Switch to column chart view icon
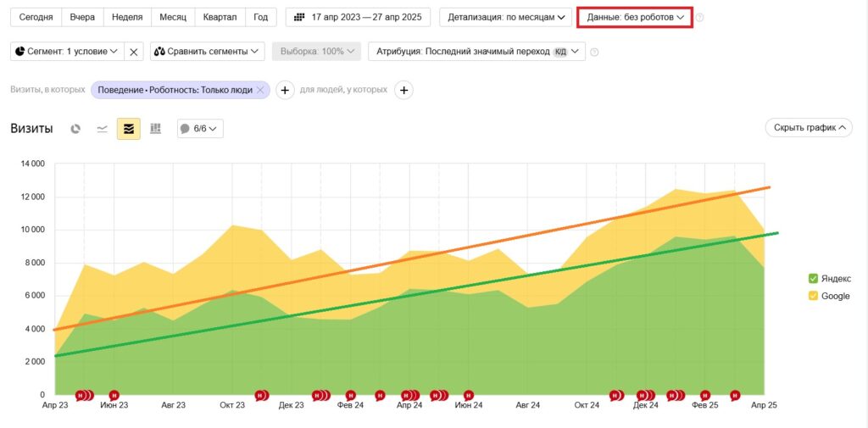The width and height of the screenshot is (868, 428). pos(156,129)
